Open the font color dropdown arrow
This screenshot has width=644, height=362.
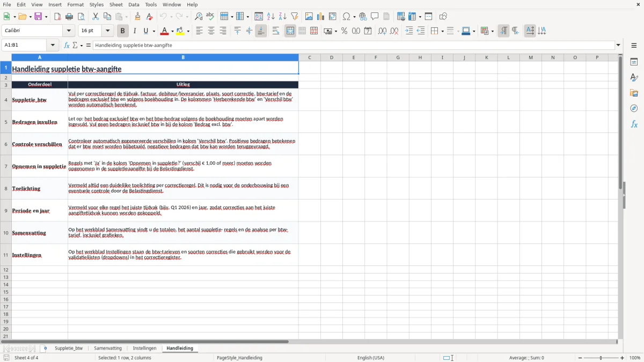click(172, 31)
